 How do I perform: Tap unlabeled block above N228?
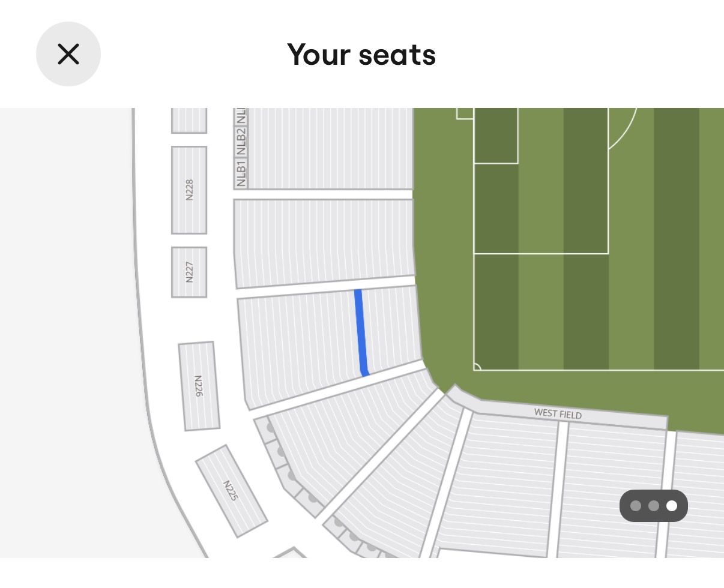[189, 120]
